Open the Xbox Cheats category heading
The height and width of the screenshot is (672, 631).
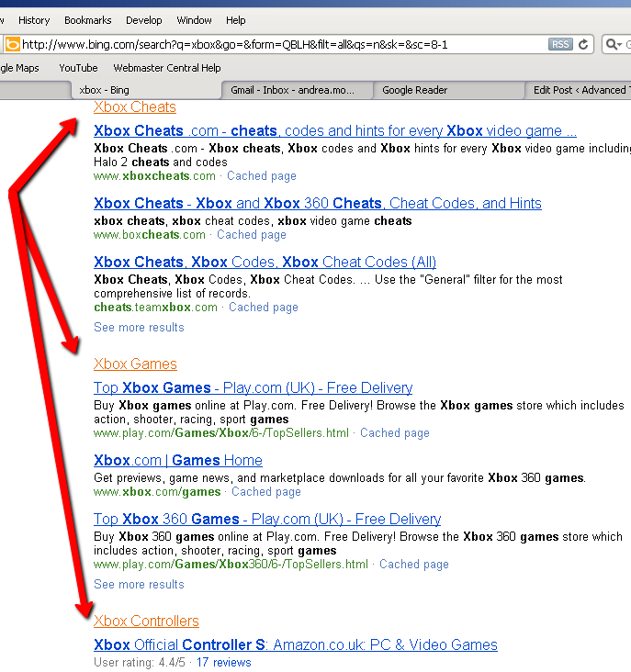point(134,107)
